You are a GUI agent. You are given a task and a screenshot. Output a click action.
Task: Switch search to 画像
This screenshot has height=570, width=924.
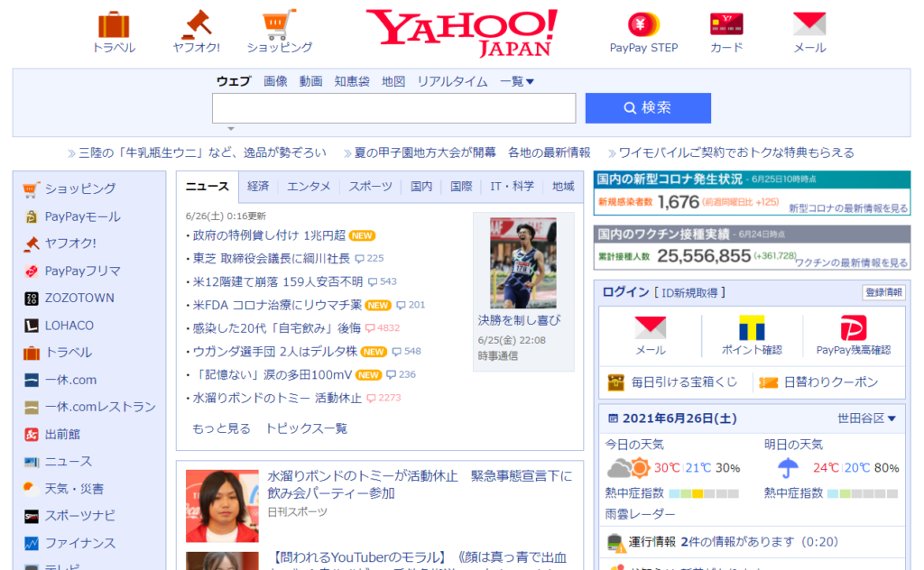pyautogui.click(x=275, y=81)
